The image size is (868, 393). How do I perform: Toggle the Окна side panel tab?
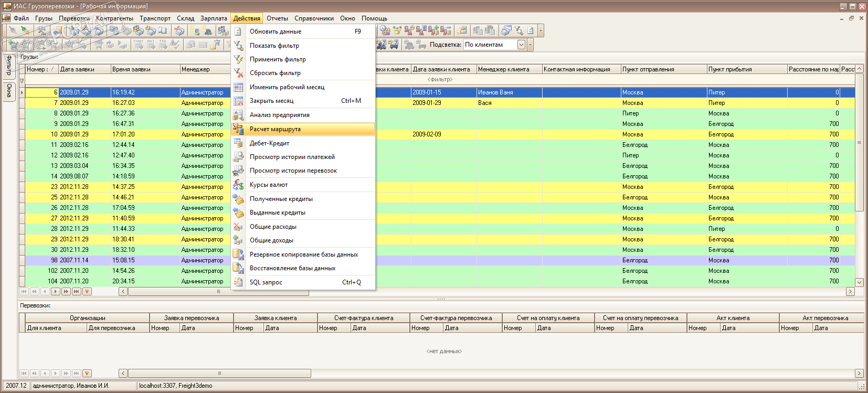(9, 91)
